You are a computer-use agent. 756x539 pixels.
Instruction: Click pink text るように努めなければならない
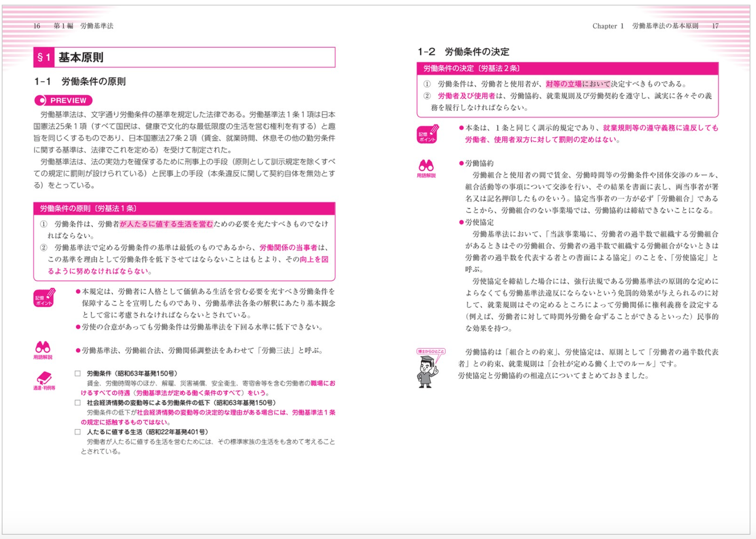98,271
